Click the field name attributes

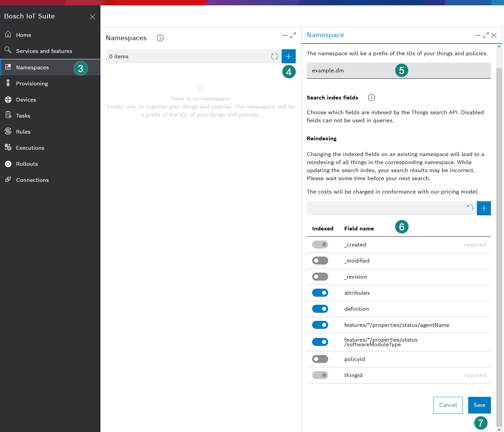(x=357, y=293)
